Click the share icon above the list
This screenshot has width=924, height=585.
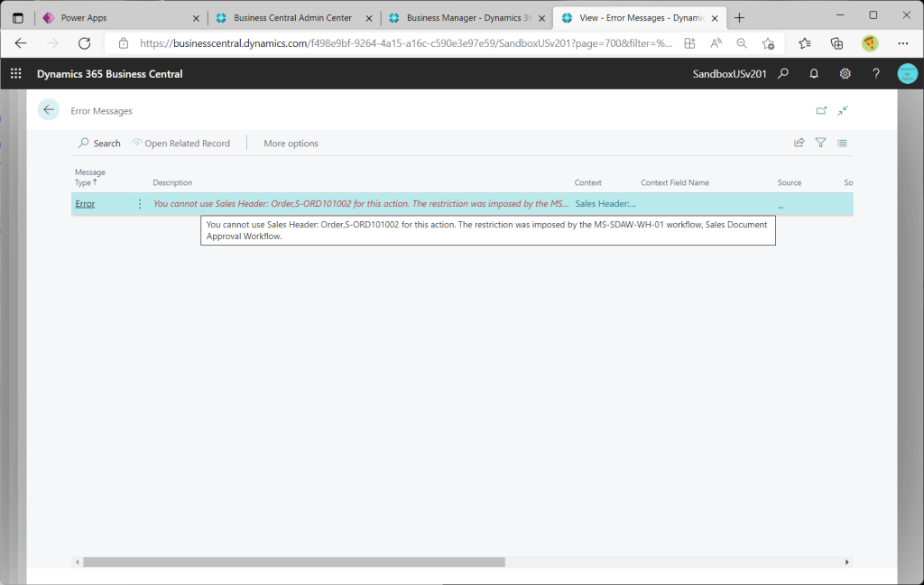[x=799, y=143]
